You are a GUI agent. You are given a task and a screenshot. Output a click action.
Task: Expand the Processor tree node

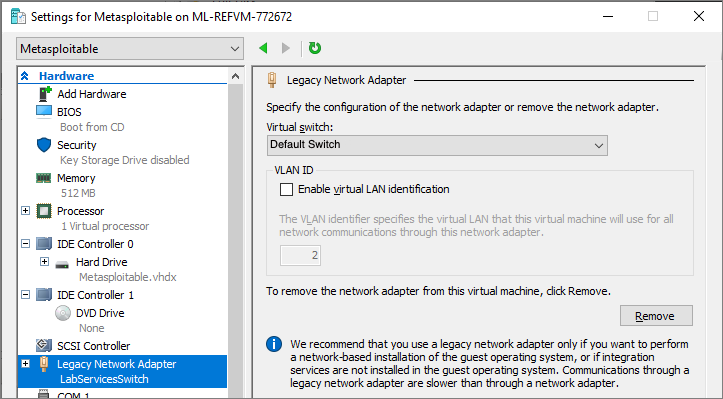pos(26,211)
